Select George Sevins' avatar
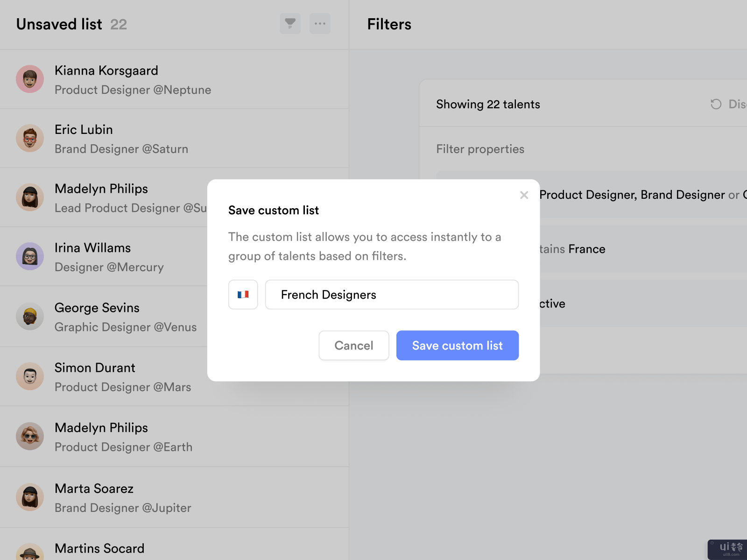Screen dimensions: 747x560 tap(30, 316)
